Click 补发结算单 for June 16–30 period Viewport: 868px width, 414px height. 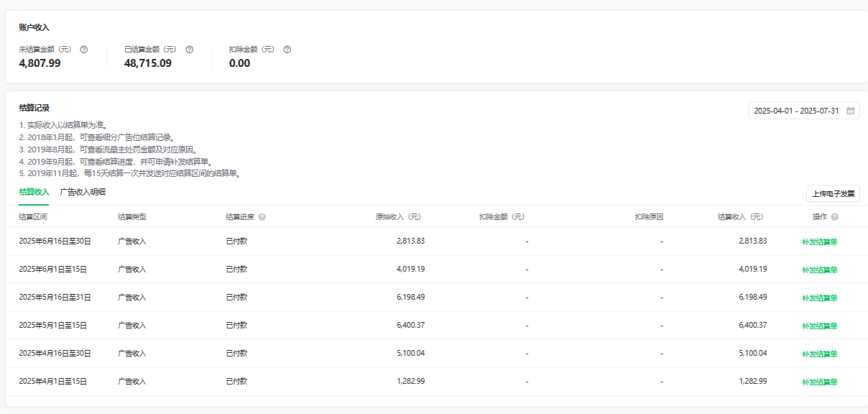tap(820, 241)
